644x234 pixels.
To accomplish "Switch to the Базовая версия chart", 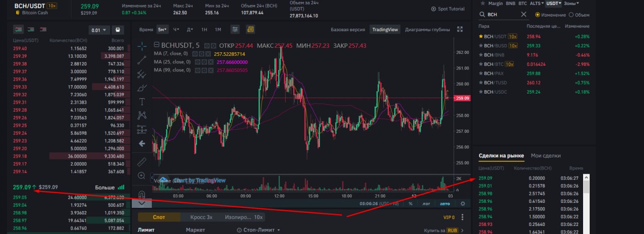I will [348, 30].
